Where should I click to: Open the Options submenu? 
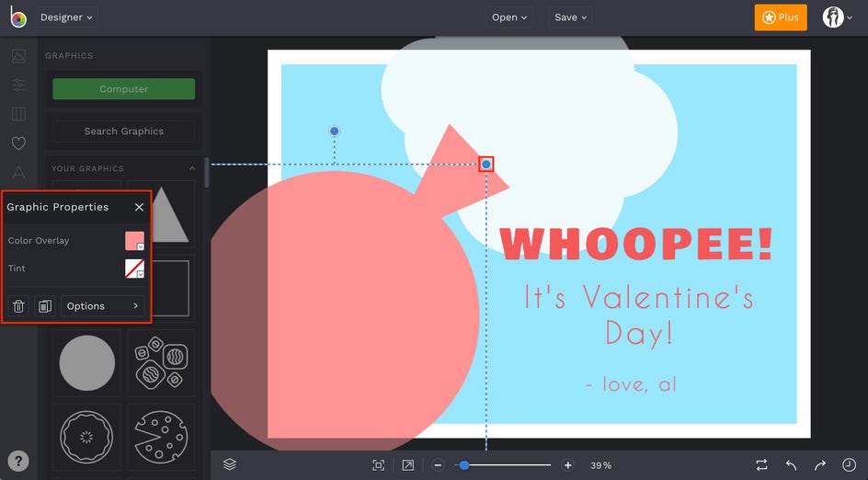point(102,306)
